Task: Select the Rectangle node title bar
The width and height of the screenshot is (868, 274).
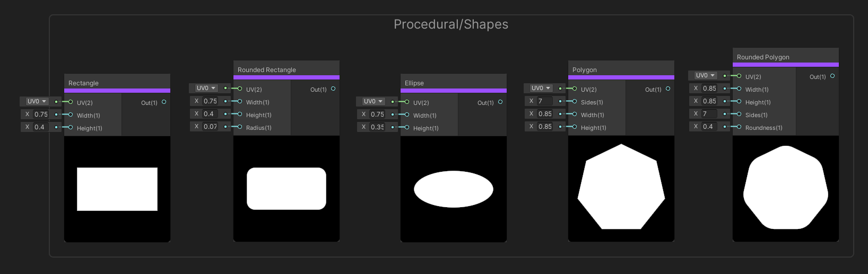Action: [x=117, y=83]
